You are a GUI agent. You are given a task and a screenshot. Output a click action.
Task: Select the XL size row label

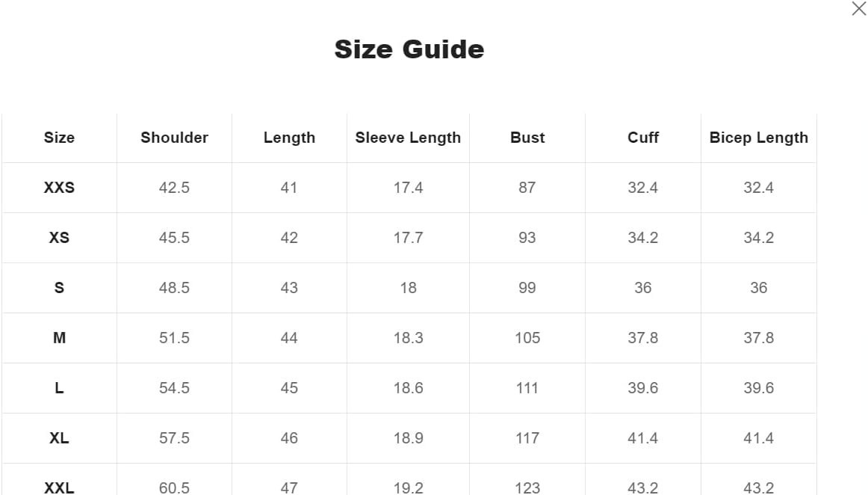[x=59, y=438]
